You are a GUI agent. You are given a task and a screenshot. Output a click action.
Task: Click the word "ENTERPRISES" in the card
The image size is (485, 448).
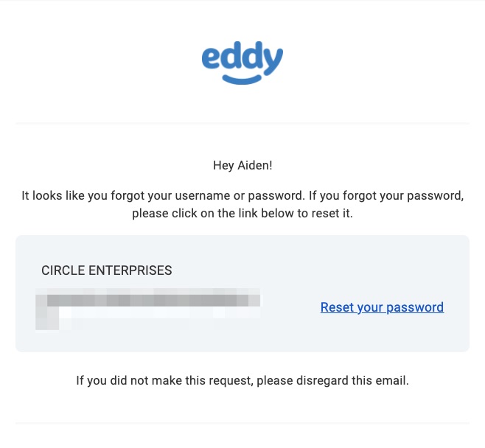130,270
